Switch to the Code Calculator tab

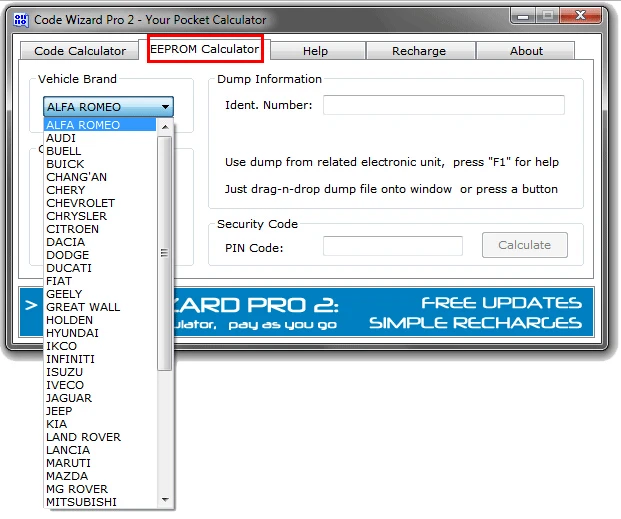tap(80, 51)
